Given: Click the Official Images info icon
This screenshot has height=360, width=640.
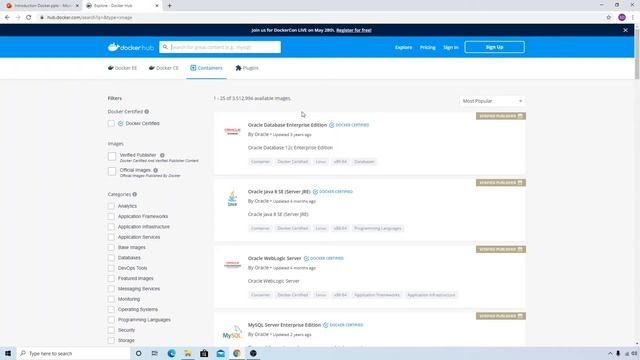Looking at the screenshot, I should pos(156,170).
